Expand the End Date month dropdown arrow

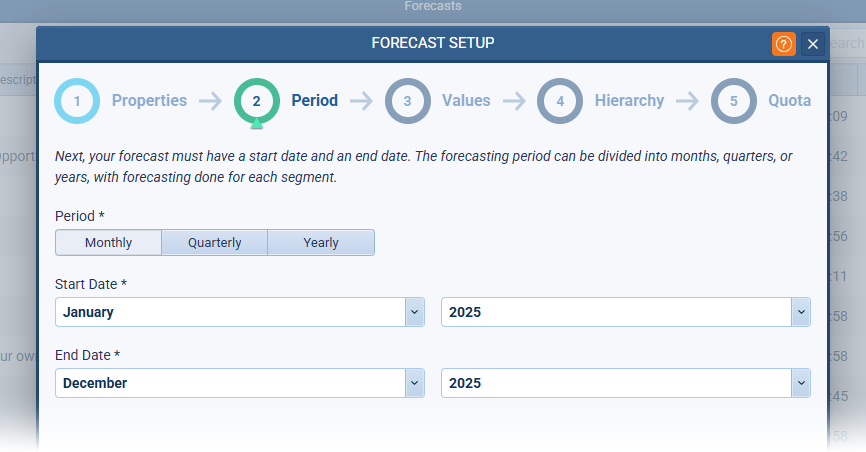click(415, 383)
